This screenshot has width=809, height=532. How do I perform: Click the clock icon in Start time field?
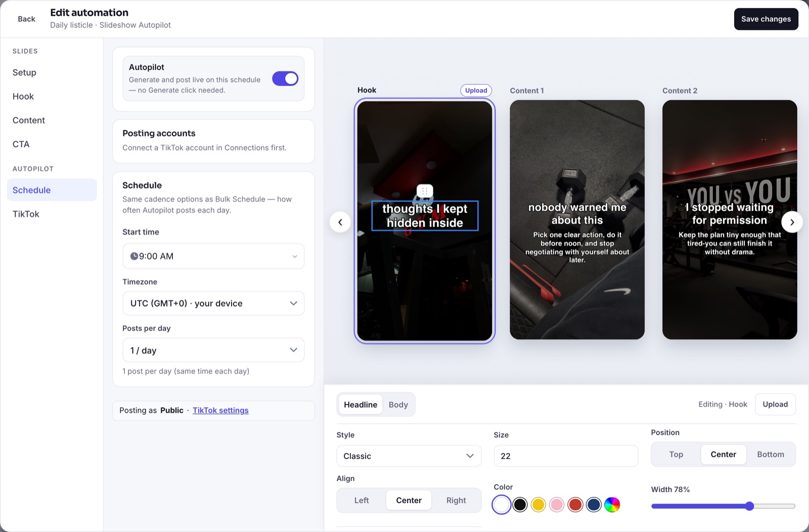(x=134, y=256)
